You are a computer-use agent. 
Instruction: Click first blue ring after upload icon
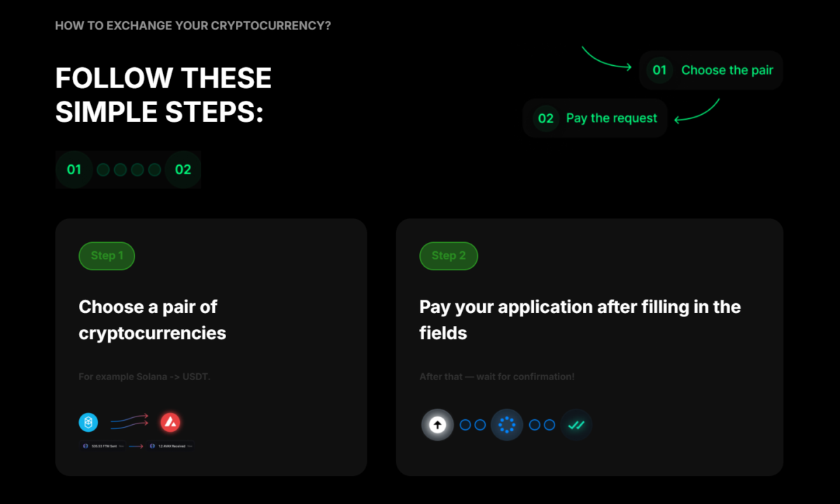click(465, 425)
